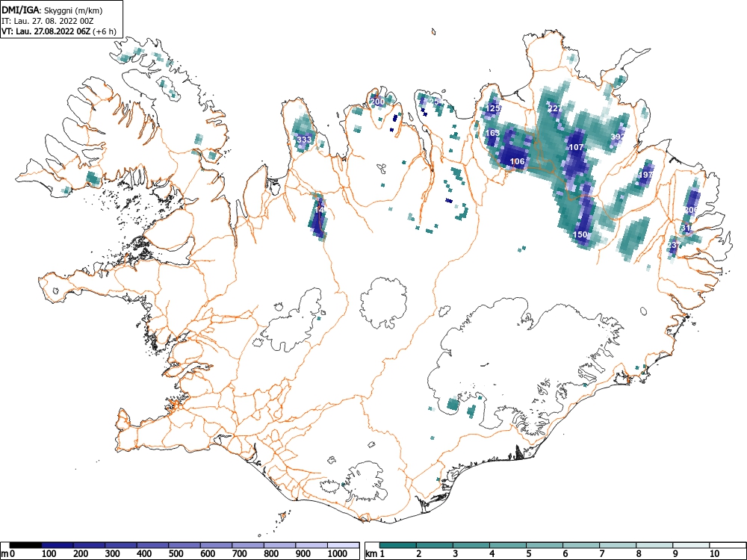Image resolution: width=747 pixels, height=560 pixels.
Task: Click the 163 visibility label on the map
Action: 492,133
